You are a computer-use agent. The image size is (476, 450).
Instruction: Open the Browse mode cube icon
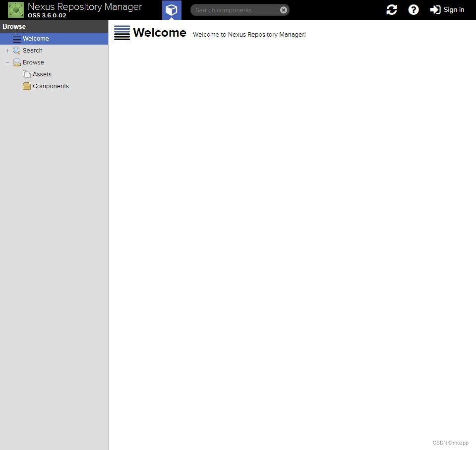172,10
